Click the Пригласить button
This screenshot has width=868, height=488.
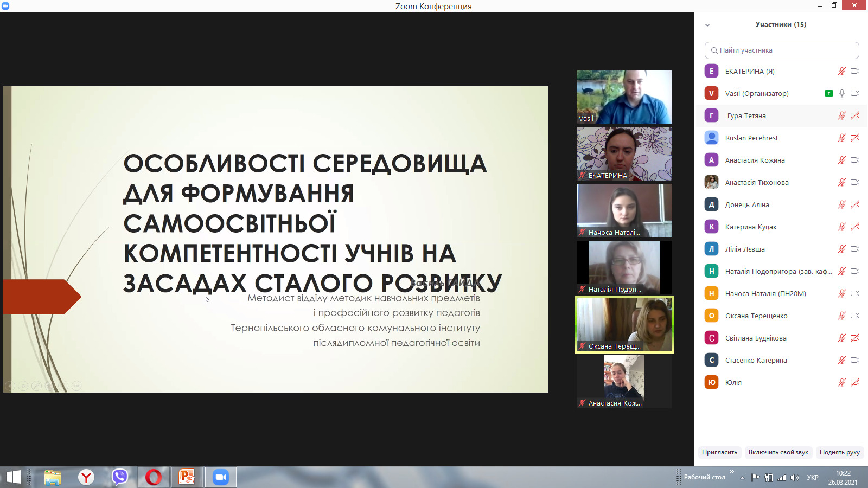point(719,452)
